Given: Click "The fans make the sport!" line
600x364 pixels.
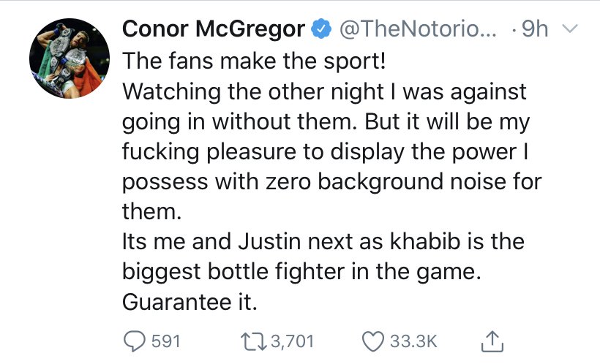Looking at the screenshot, I should (253, 61).
